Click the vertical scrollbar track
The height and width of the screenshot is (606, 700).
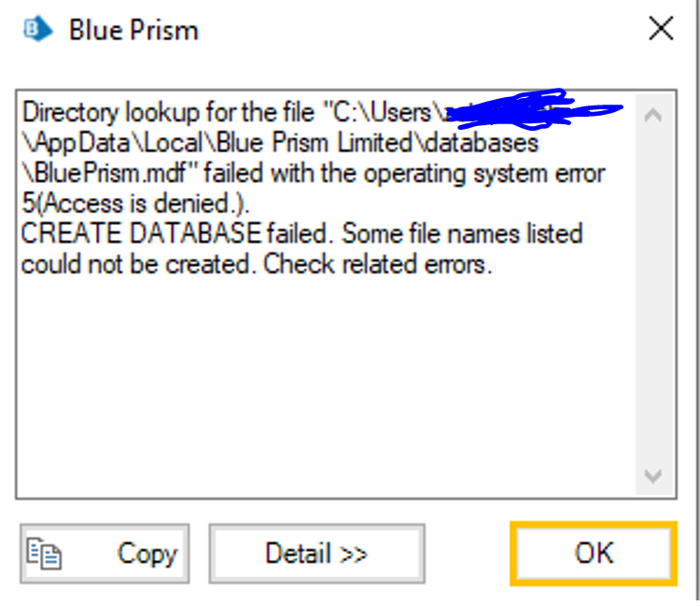tap(653, 299)
